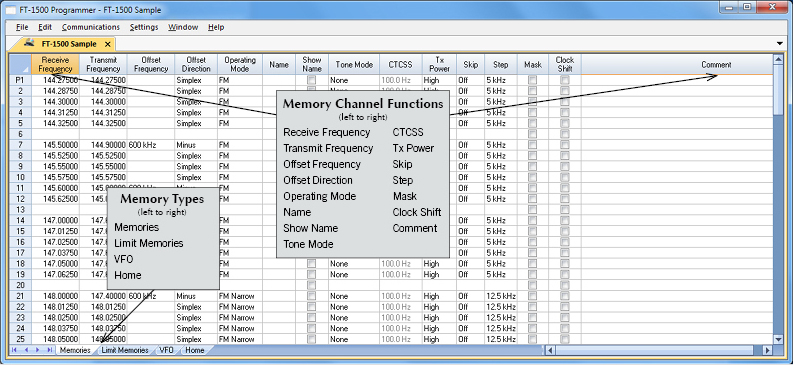Click transmit frequency 148.01250 in row 22
This screenshot has width=793, height=365.
tap(103, 307)
